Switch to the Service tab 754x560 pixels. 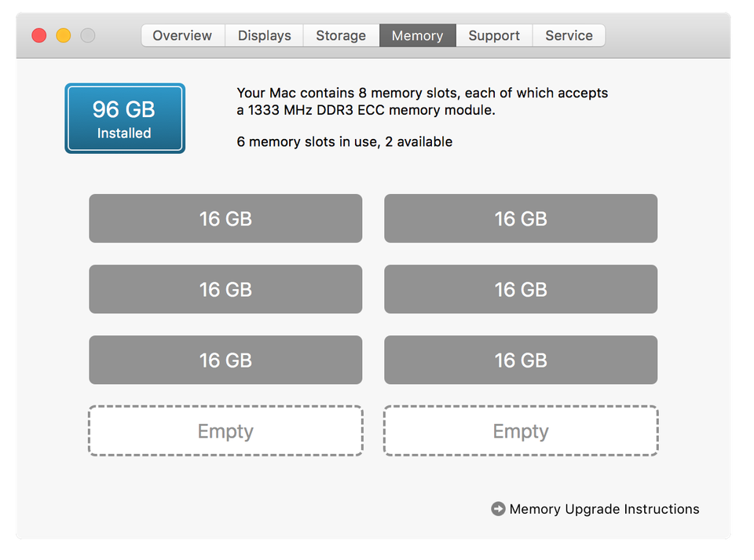click(569, 35)
